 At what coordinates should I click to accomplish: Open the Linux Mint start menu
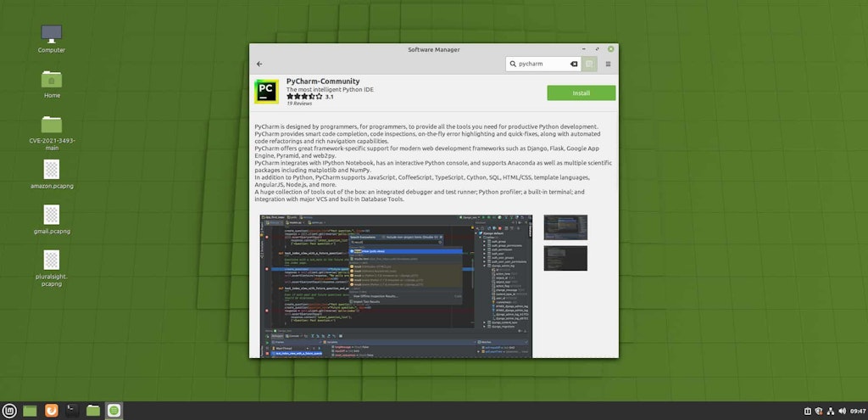coord(9,411)
